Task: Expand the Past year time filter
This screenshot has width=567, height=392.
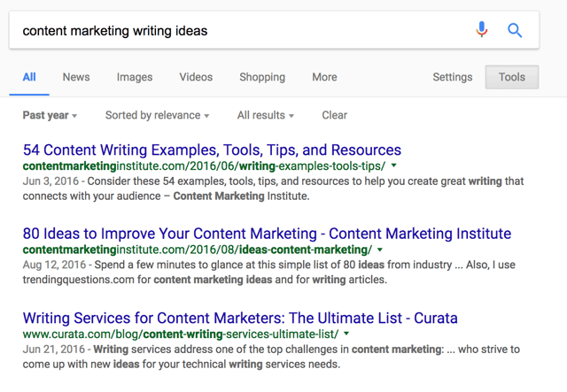Action: click(x=50, y=115)
